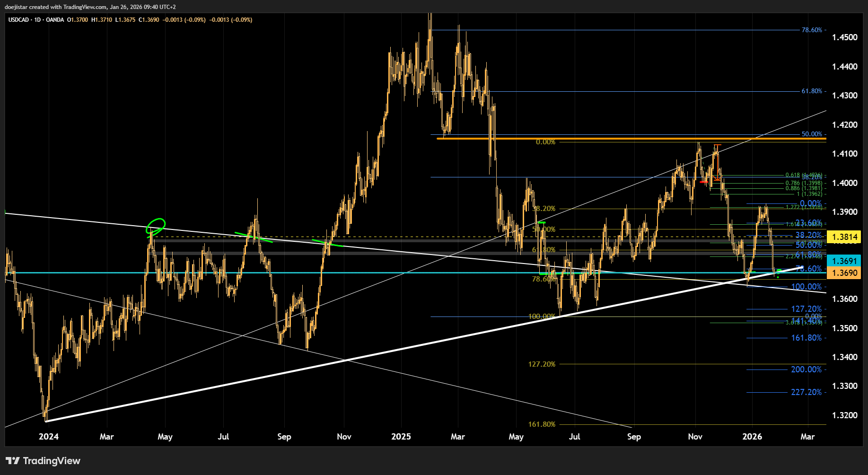Click the yellow 1.3814 price label
The height and width of the screenshot is (475, 868).
click(844, 237)
